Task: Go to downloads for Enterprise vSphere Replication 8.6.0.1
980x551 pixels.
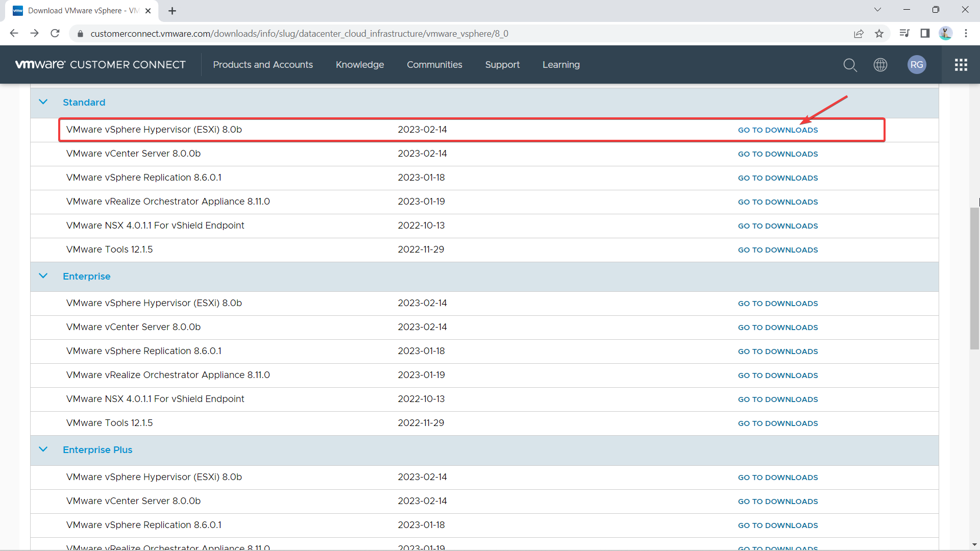Action: [777, 352]
